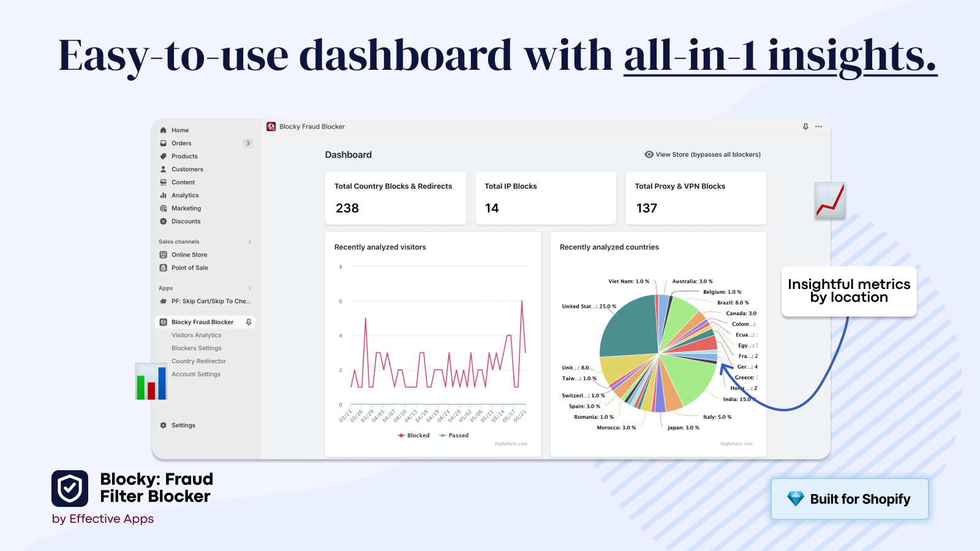Viewport: 980px width, 551px height.
Task: Click View Store (bypasses all blockers) link
Action: [708, 154]
